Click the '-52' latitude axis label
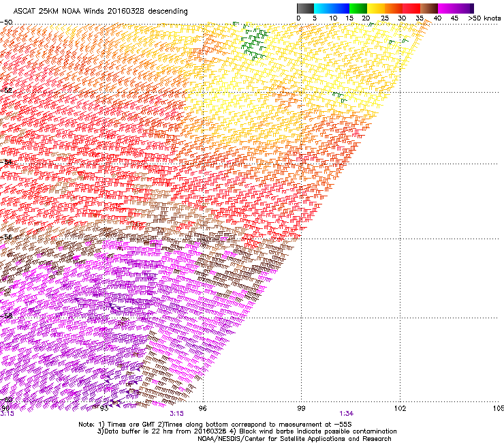504x443 pixels. click(x=6, y=91)
